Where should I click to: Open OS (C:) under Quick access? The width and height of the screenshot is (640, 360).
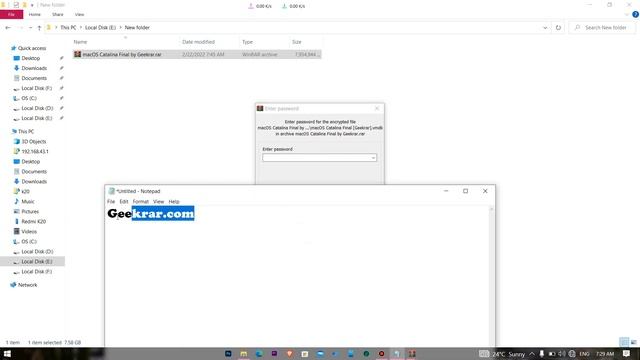(29, 98)
